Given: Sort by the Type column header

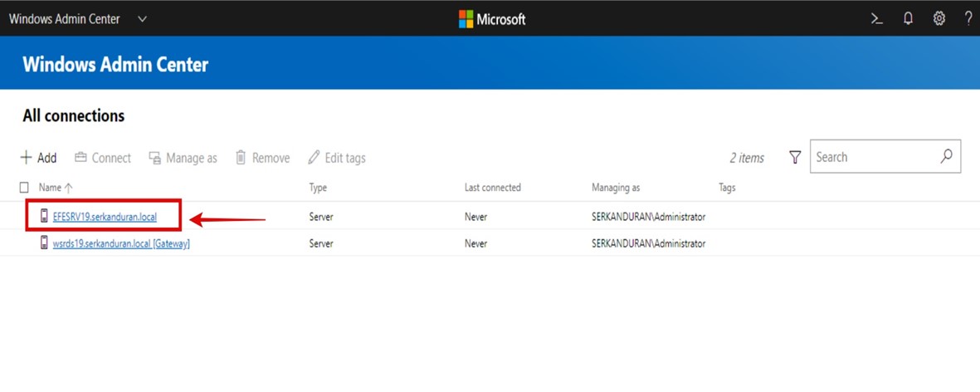Looking at the screenshot, I should coord(318,187).
